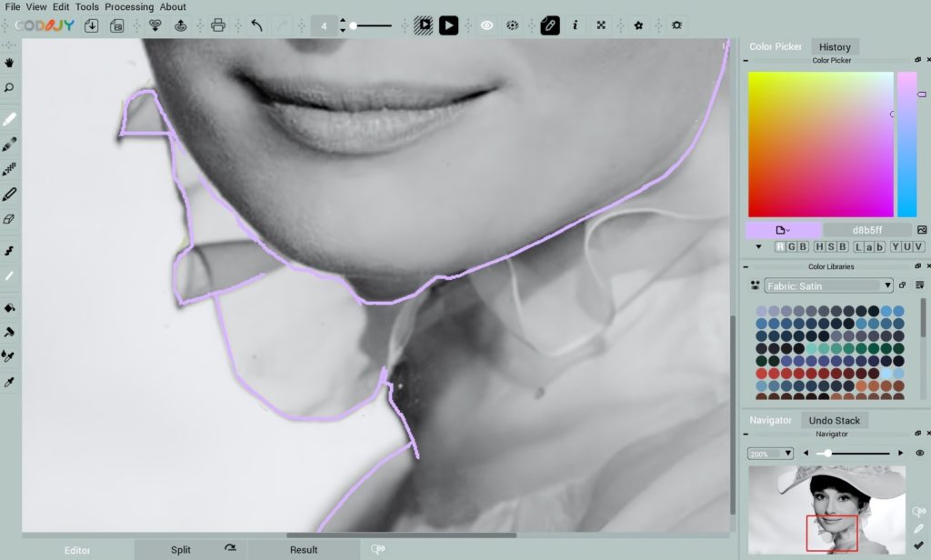Viewport: 931px width, 560px height.
Task: Expand the color format disclosure triangle
Action: [x=759, y=246]
